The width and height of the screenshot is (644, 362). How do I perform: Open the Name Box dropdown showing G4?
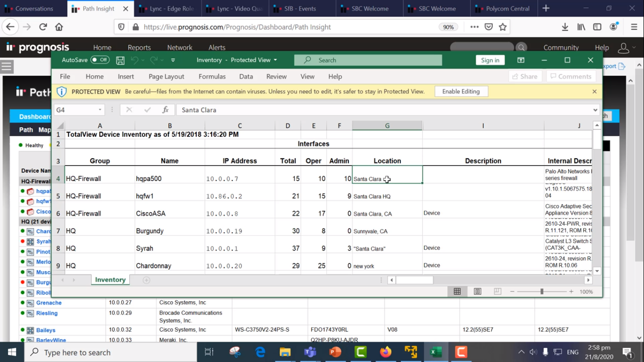point(100,110)
